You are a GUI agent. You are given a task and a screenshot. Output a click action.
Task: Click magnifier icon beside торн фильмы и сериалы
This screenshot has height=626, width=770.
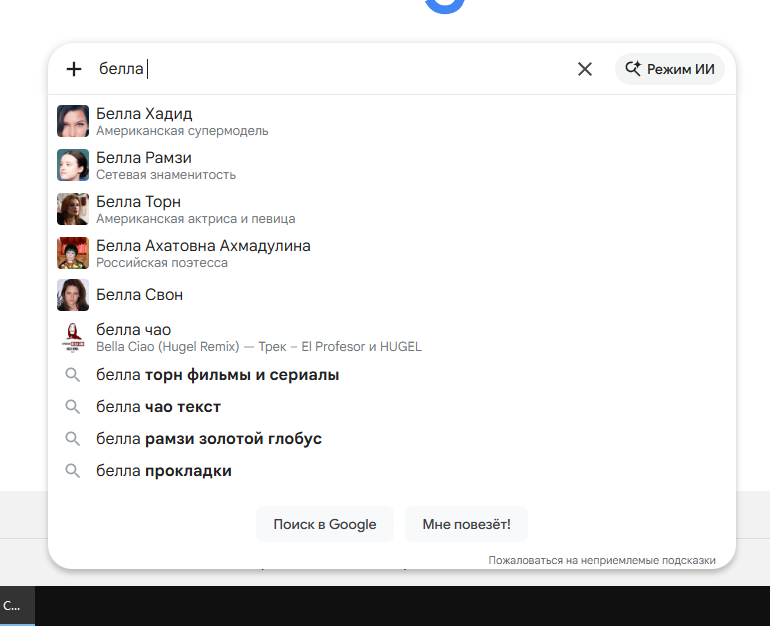[73, 375]
